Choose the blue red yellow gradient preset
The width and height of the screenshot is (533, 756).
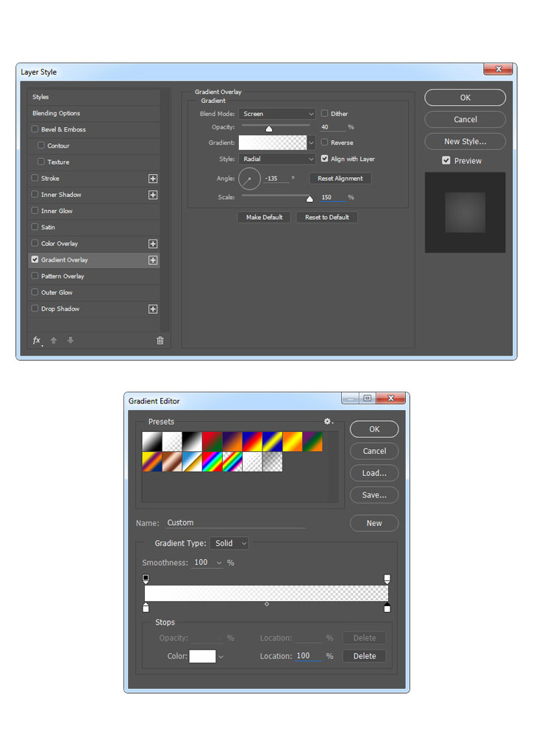pos(252,442)
